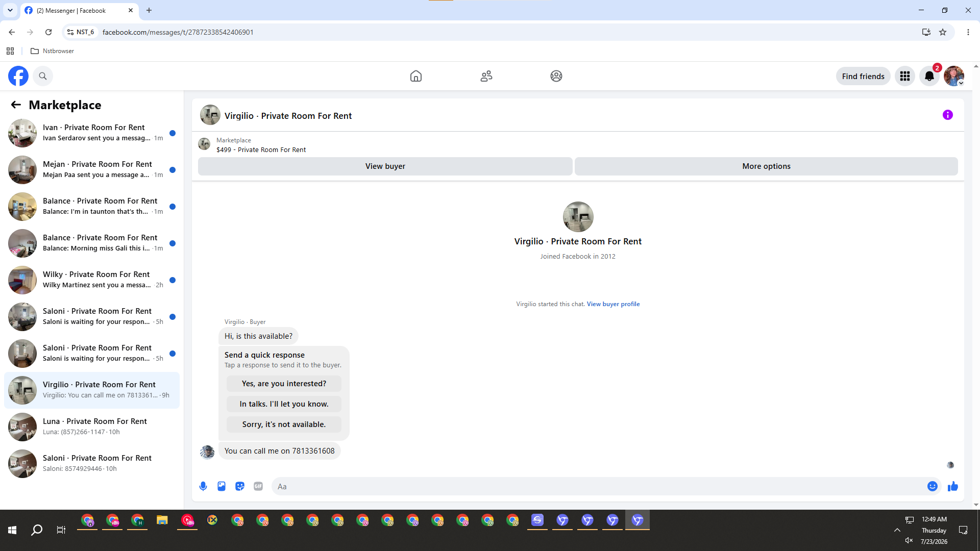Open Wilky's Private Room For Rent chat
The height and width of the screenshot is (551, 980).
point(92,280)
